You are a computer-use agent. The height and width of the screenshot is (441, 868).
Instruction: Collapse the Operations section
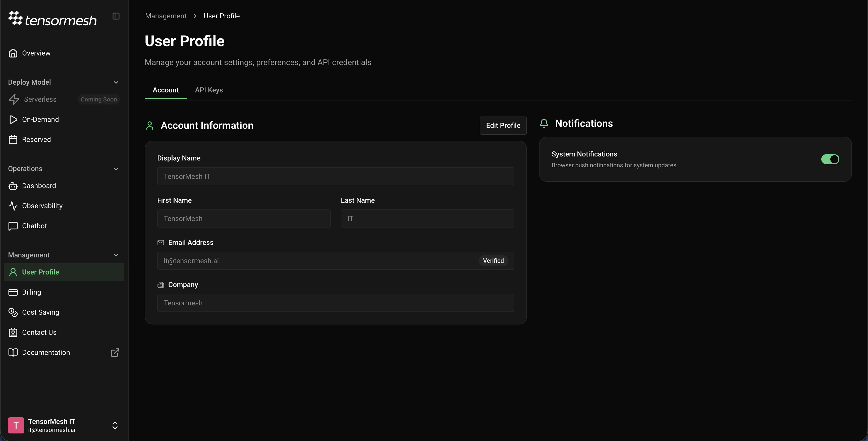click(116, 169)
